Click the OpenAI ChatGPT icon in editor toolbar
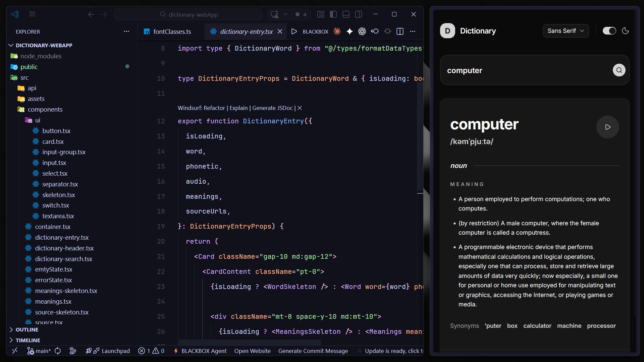644x362 pixels. point(362,32)
